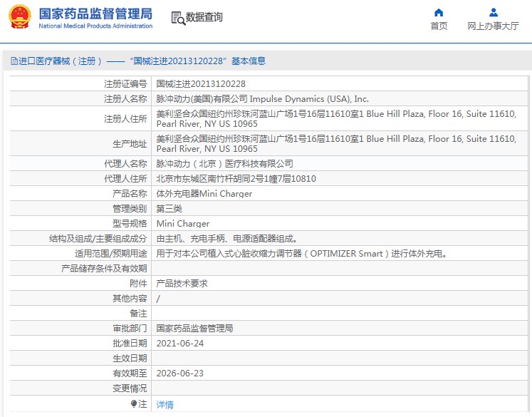Click the 注册人名称 label

coord(125,99)
